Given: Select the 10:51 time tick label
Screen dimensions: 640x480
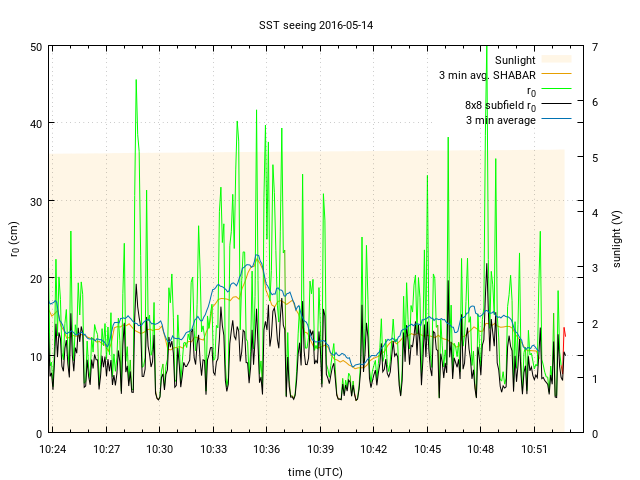Looking at the screenshot, I should (x=534, y=450).
